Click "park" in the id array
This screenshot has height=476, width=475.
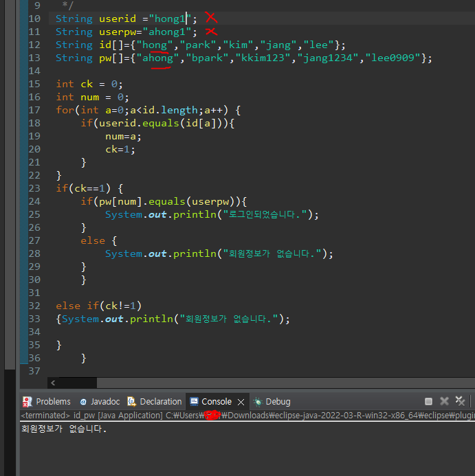coord(198,45)
